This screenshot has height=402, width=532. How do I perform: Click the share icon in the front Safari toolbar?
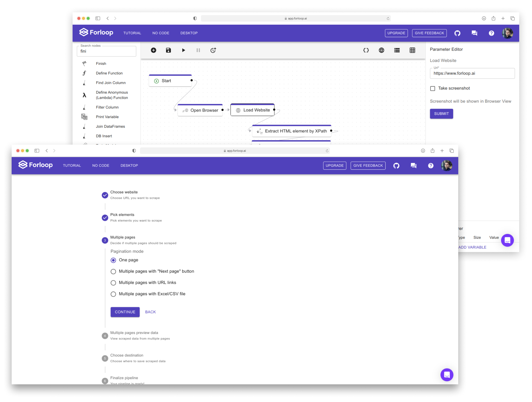click(x=432, y=151)
